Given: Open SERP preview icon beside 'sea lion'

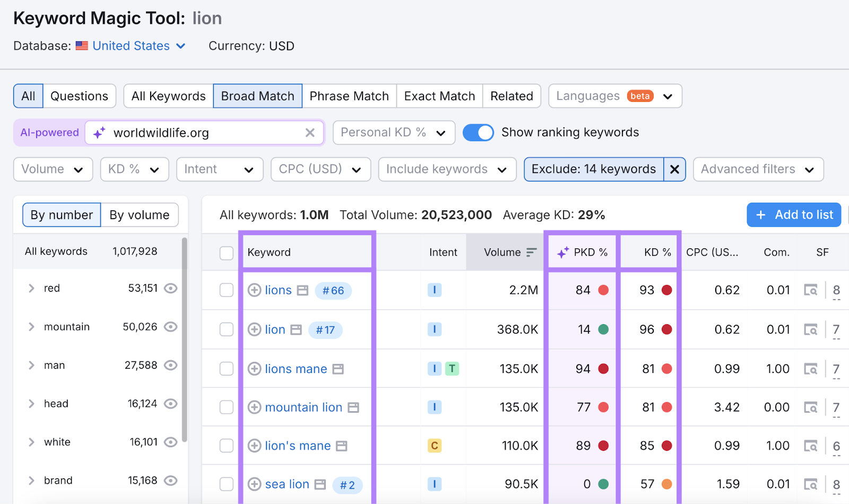Looking at the screenshot, I should click(320, 484).
